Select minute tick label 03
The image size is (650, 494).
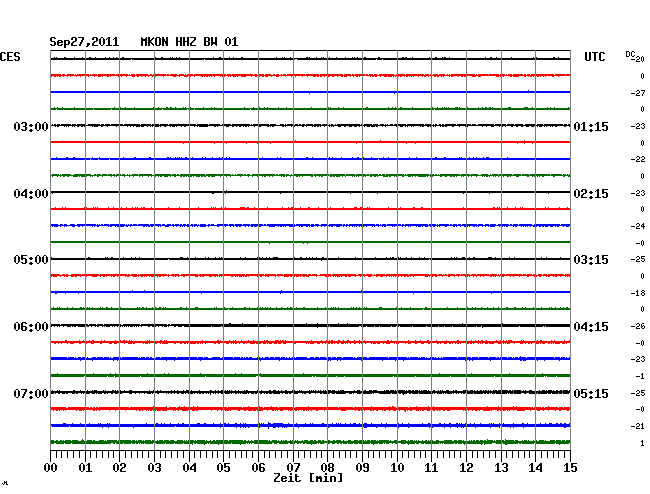tap(154, 468)
